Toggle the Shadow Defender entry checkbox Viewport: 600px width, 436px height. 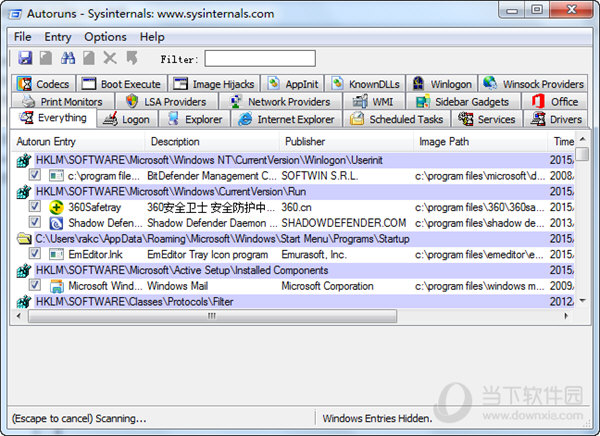pos(35,222)
